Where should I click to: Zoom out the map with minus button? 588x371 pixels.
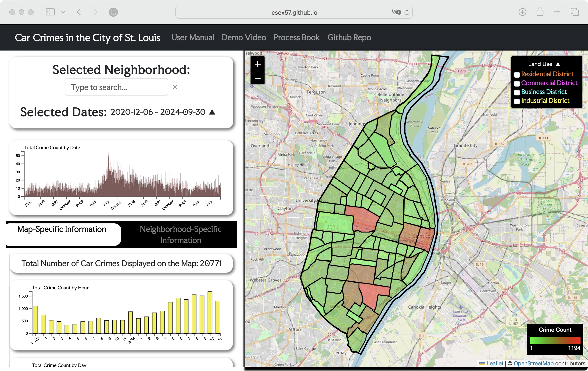257,78
